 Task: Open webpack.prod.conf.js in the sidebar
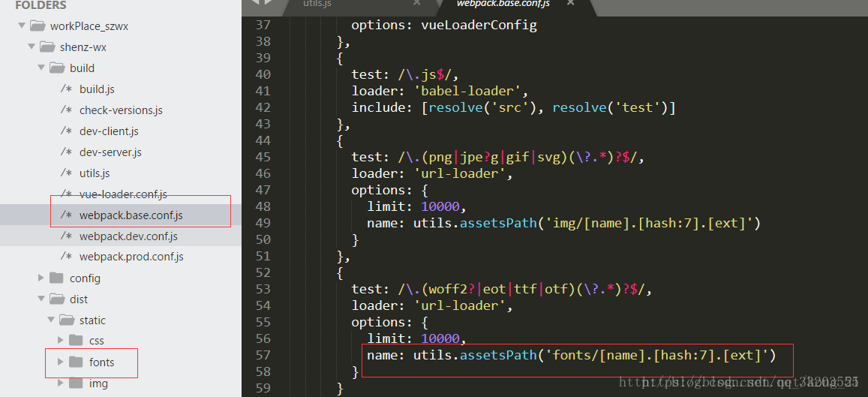pos(131,257)
